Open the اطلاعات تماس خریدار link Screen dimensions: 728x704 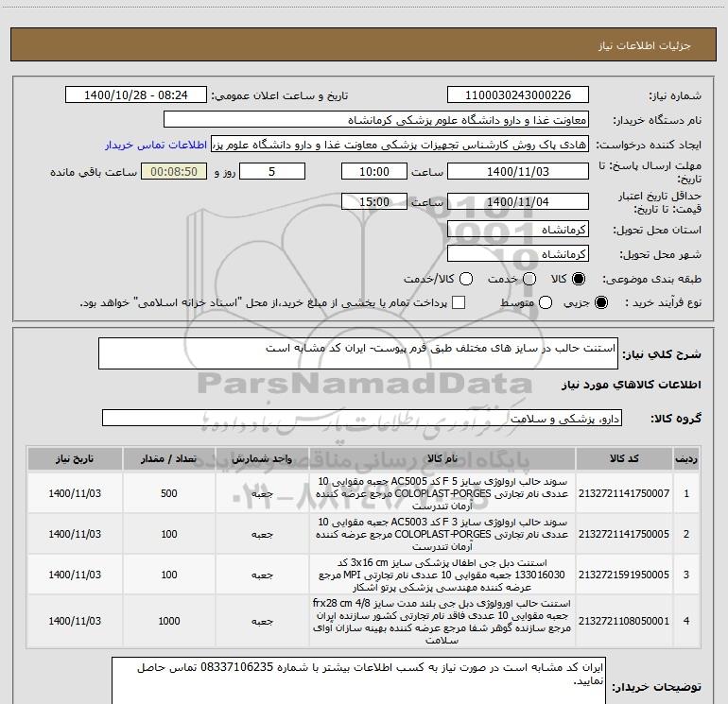point(156,145)
